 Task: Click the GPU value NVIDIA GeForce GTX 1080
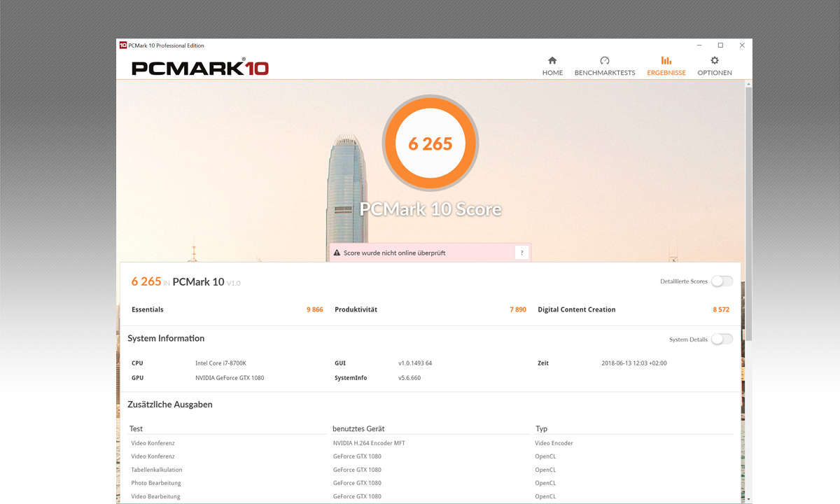click(230, 378)
